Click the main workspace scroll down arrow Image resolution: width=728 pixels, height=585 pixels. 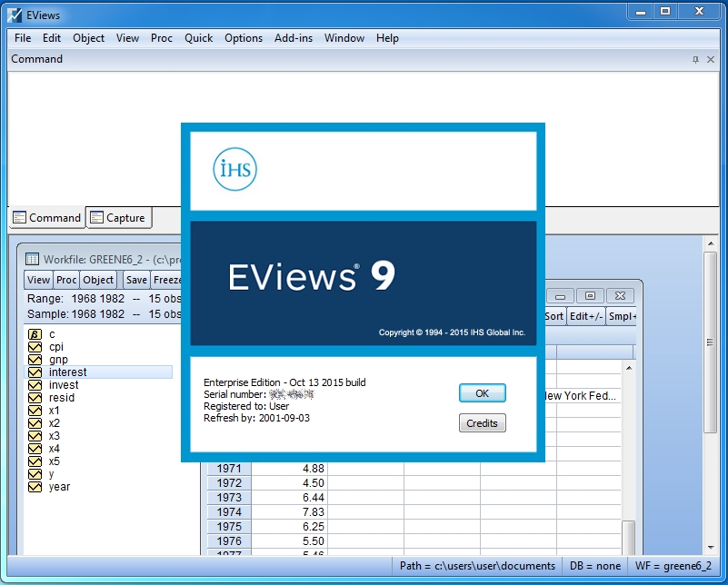point(711,548)
